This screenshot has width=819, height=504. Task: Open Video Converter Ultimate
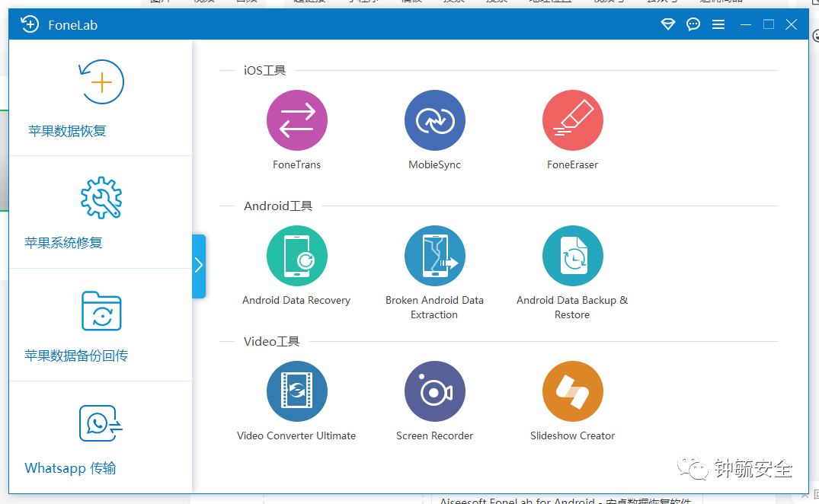(x=296, y=391)
